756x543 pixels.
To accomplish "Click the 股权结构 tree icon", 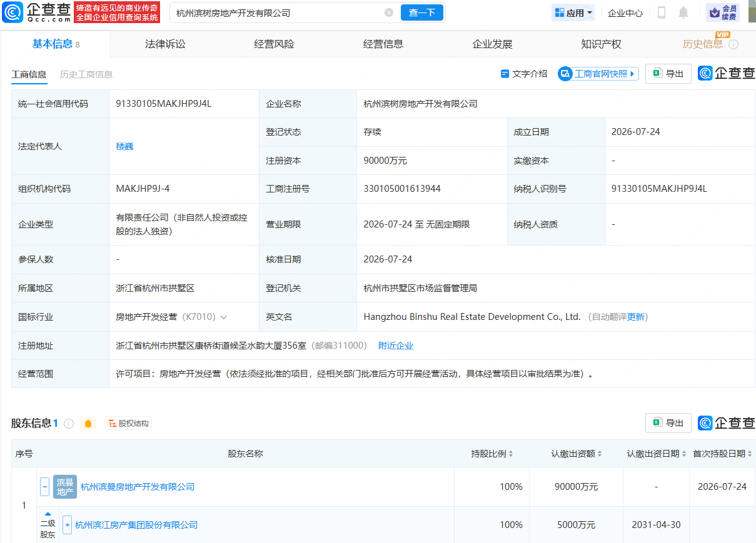I will [113, 424].
